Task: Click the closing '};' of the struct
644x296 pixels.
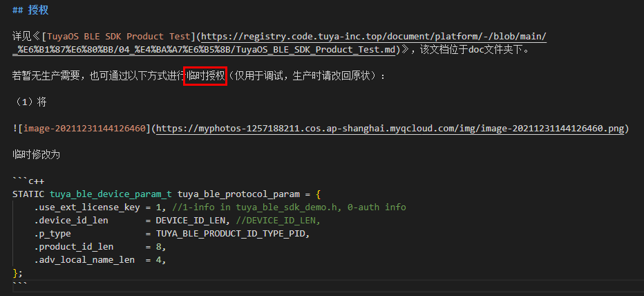Action: [18, 273]
